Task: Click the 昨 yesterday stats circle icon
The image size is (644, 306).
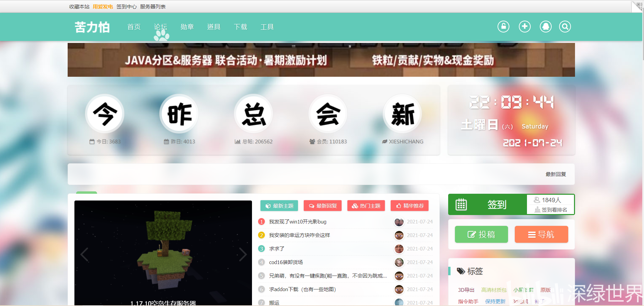Action: coord(179,114)
